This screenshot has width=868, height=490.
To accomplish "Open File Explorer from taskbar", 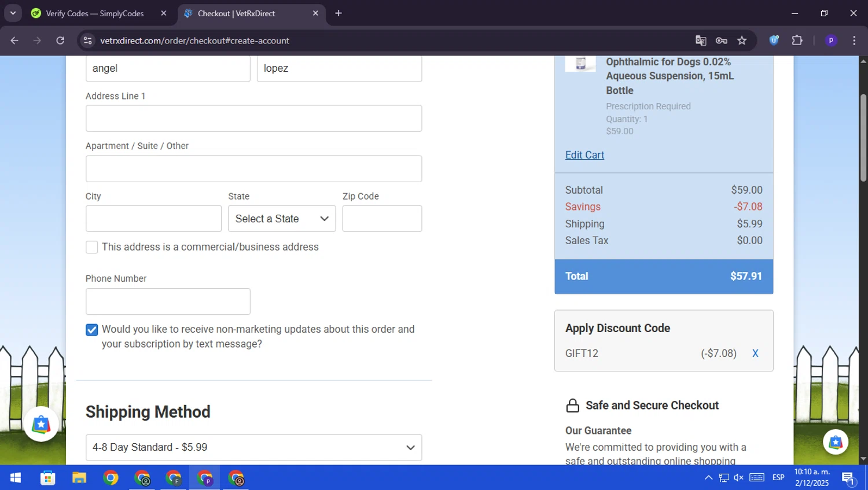I will click(79, 478).
